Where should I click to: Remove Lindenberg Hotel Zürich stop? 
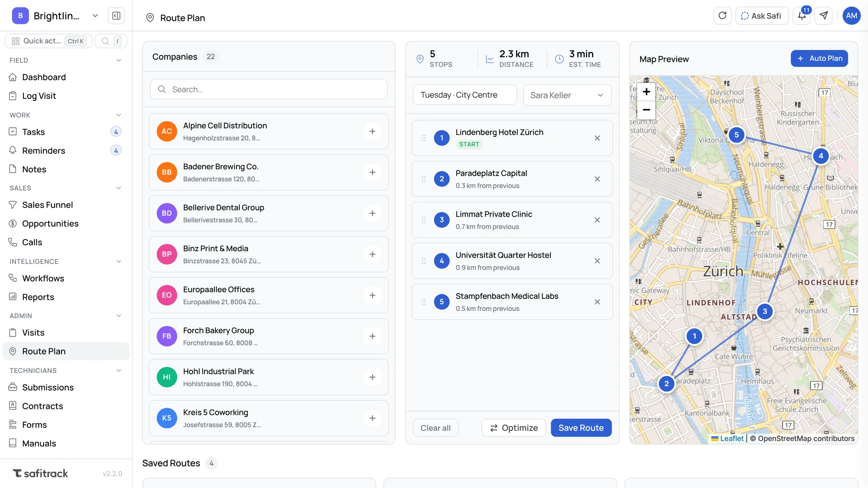pyautogui.click(x=597, y=138)
